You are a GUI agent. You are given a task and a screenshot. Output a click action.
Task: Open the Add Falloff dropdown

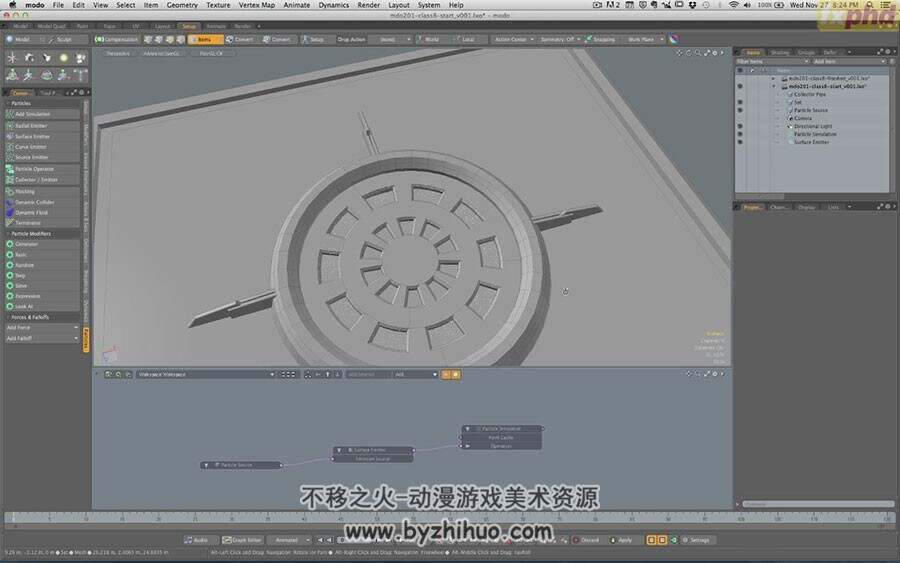point(42,339)
